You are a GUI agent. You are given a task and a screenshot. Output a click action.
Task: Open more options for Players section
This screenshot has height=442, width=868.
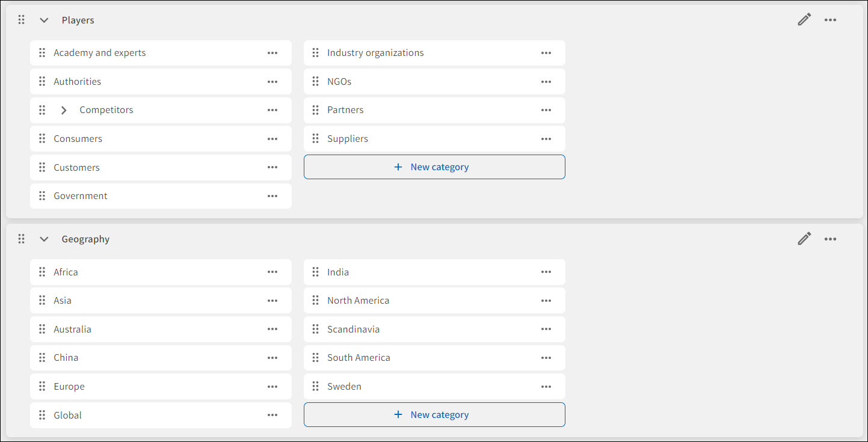[x=830, y=20]
